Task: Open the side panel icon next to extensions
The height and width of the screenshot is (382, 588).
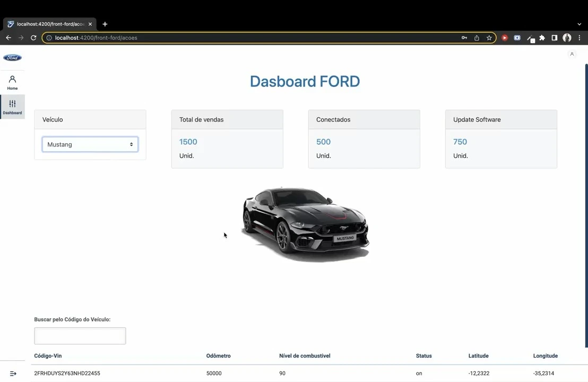Action: (554, 38)
